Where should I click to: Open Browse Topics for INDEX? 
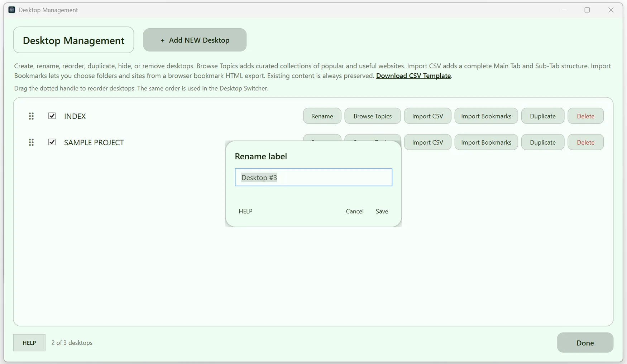coord(373,116)
